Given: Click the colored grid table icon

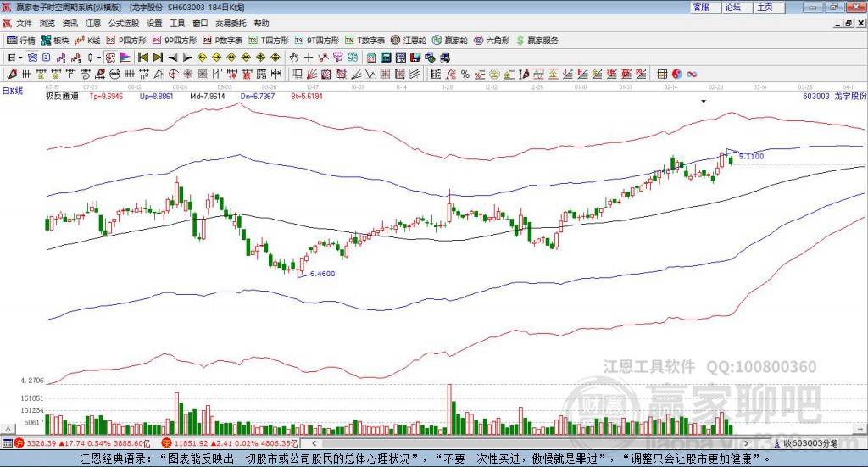Looking at the screenshot, I should (661, 74).
